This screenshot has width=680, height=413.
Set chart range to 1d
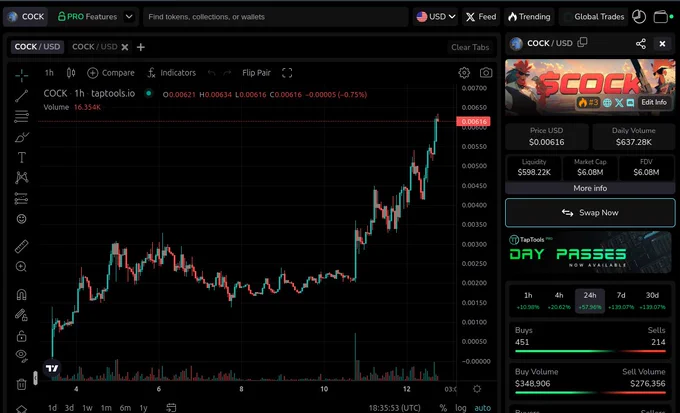52,408
